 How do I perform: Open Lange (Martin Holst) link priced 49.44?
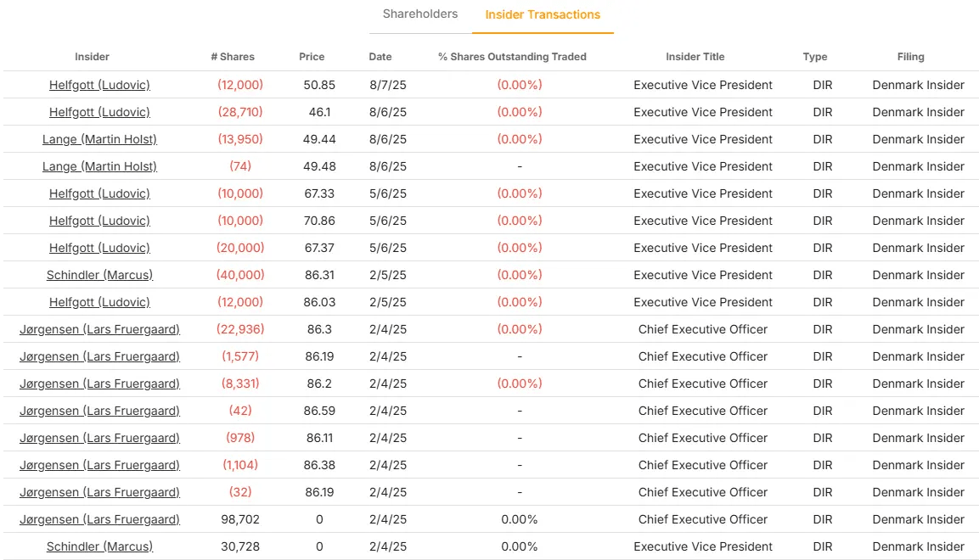tap(99, 139)
